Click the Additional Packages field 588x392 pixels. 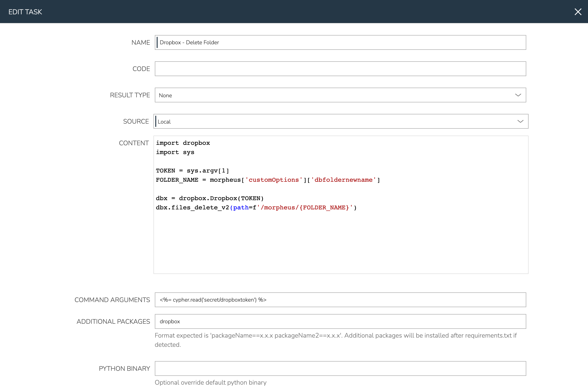(340, 321)
